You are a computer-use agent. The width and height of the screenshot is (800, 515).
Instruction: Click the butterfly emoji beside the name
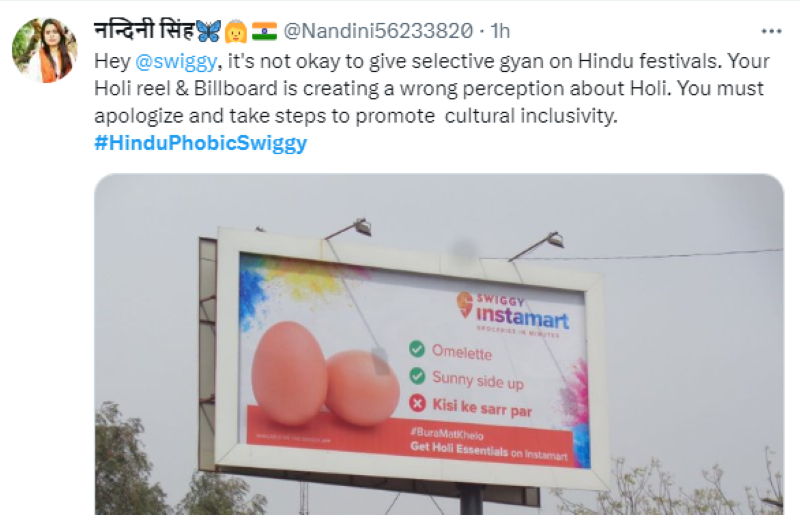pos(209,32)
